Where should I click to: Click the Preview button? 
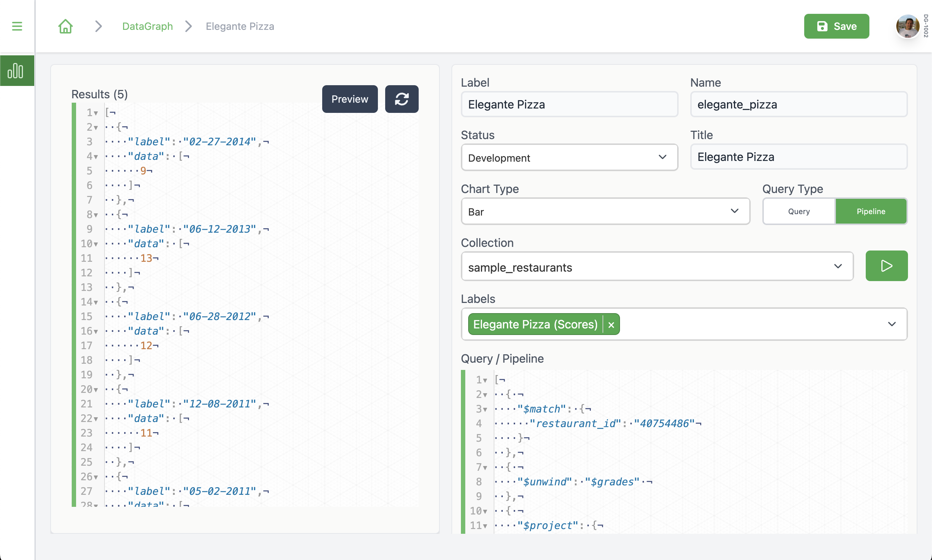[349, 99]
